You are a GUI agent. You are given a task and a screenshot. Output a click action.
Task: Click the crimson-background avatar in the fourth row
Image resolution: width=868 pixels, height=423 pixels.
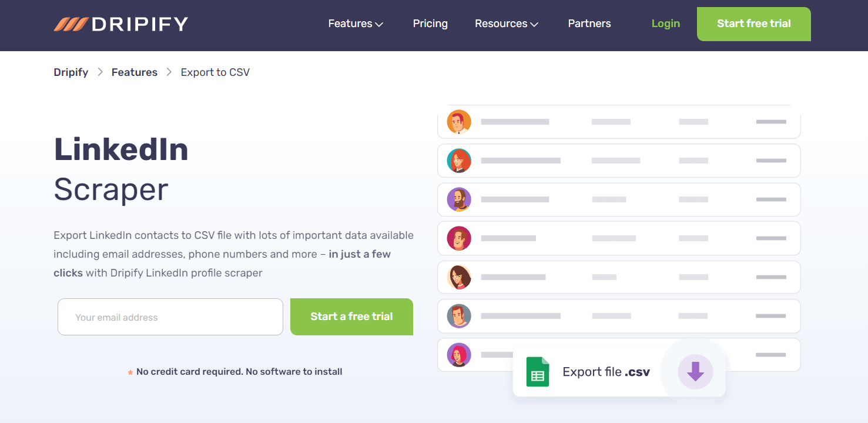pos(459,238)
